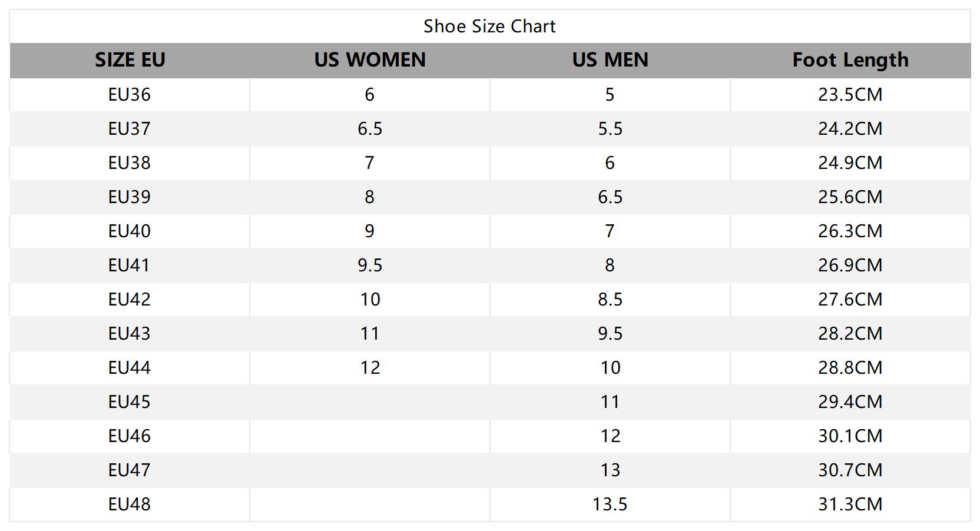
Task: Click the EU42 size cell
Action: tap(130, 300)
